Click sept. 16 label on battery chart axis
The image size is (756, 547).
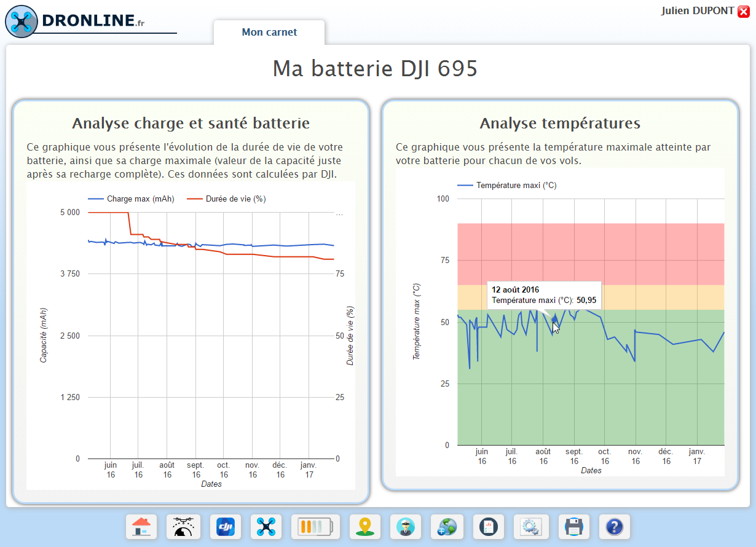tap(195, 470)
